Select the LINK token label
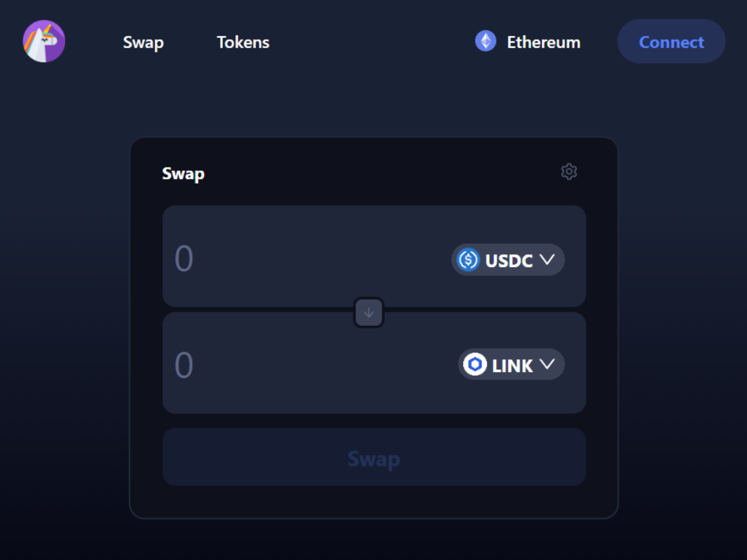Viewport: 747px width, 560px height. tap(512, 365)
